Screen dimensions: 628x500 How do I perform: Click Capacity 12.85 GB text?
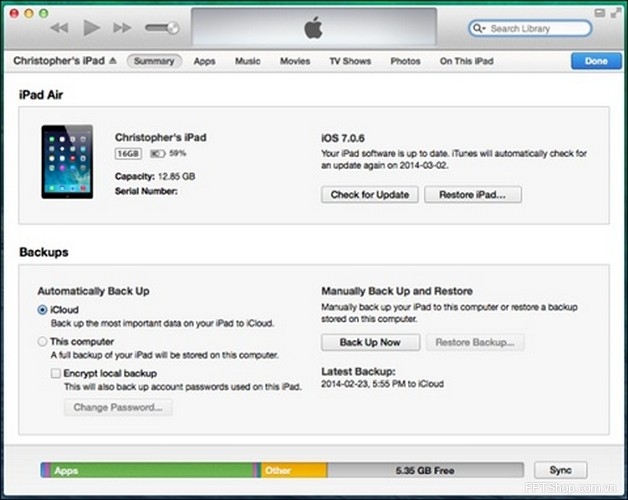[155, 176]
